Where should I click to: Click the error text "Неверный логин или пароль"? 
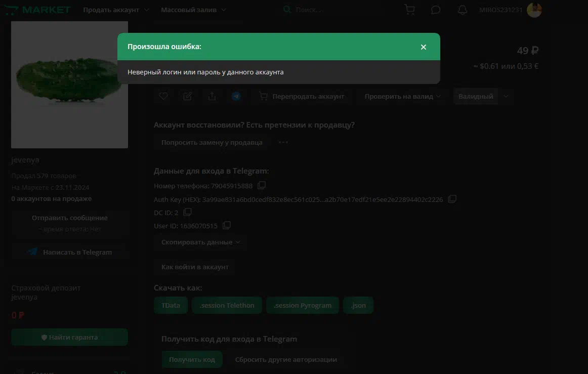[205, 72]
